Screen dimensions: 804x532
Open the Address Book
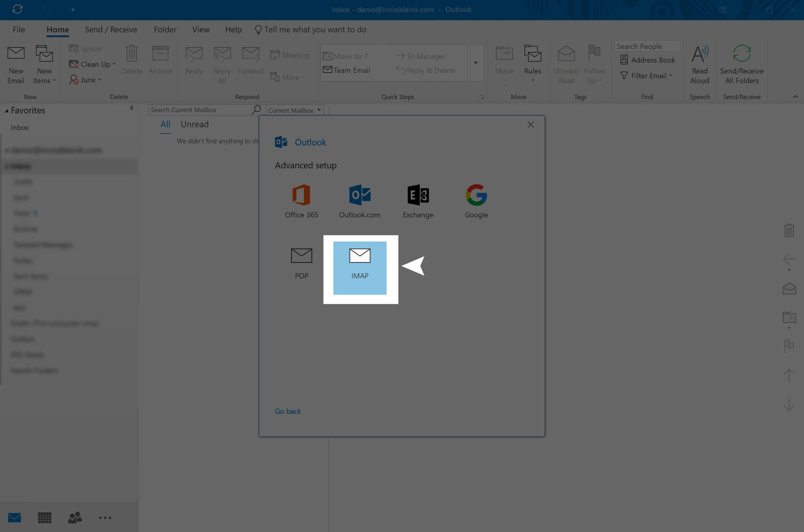point(648,60)
